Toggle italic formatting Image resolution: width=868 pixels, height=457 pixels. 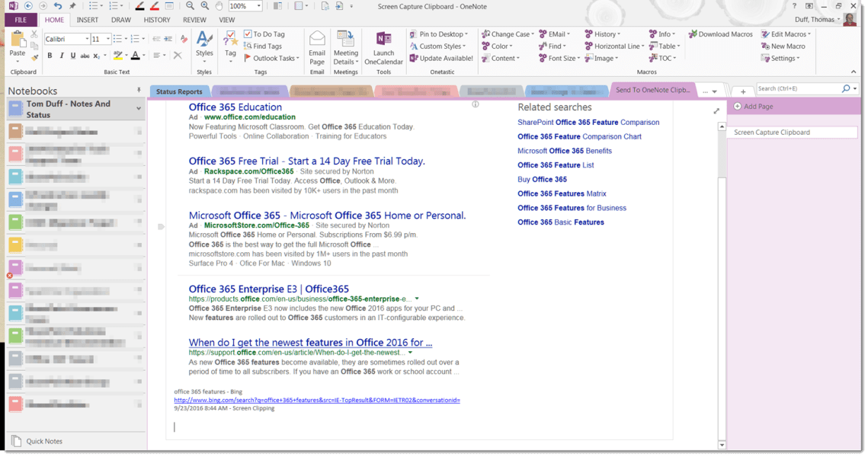coord(60,56)
